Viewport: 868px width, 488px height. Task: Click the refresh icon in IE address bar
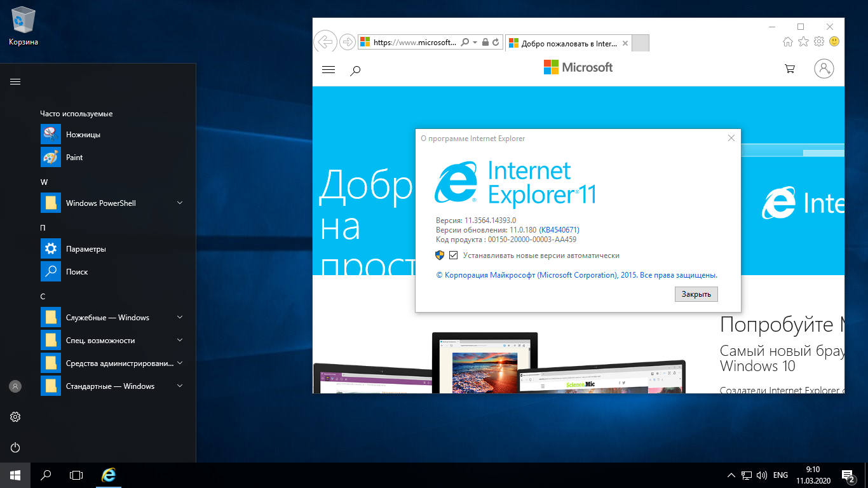(x=496, y=43)
